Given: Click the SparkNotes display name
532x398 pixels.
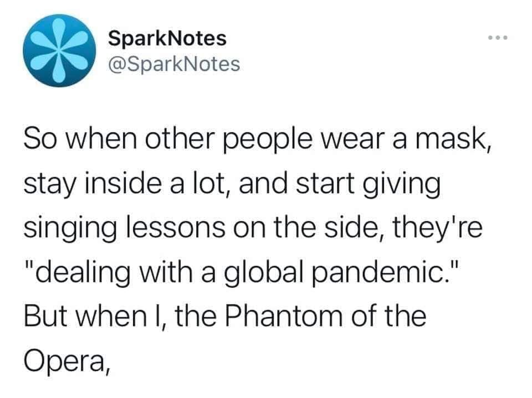Looking at the screenshot, I should (167, 38).
